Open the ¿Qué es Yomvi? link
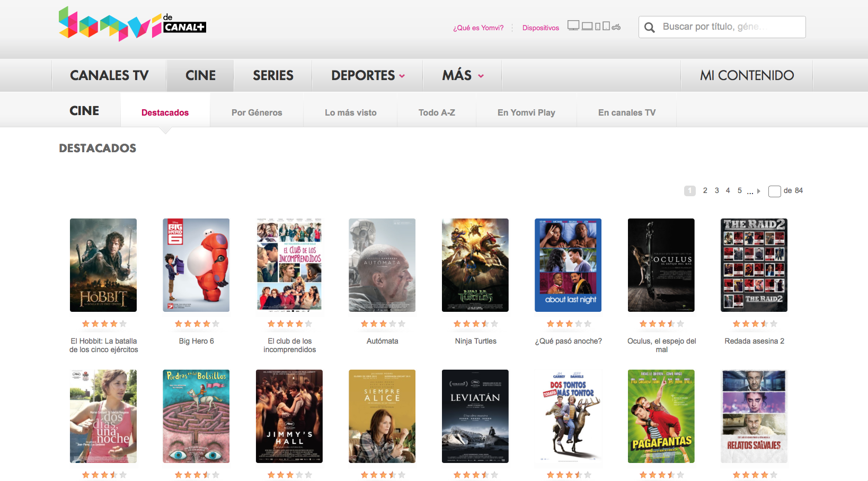This screenshot has width=868, height=481. tap(479, 28)
